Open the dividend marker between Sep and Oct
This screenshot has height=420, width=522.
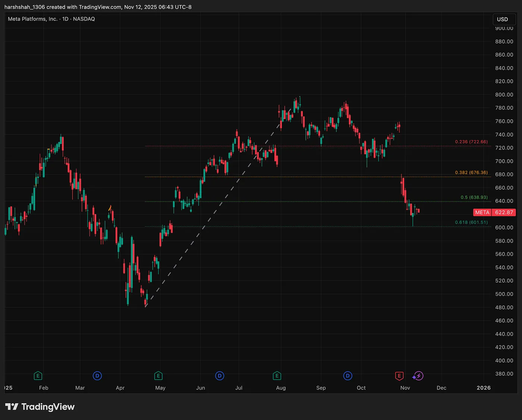coord(348,376)
